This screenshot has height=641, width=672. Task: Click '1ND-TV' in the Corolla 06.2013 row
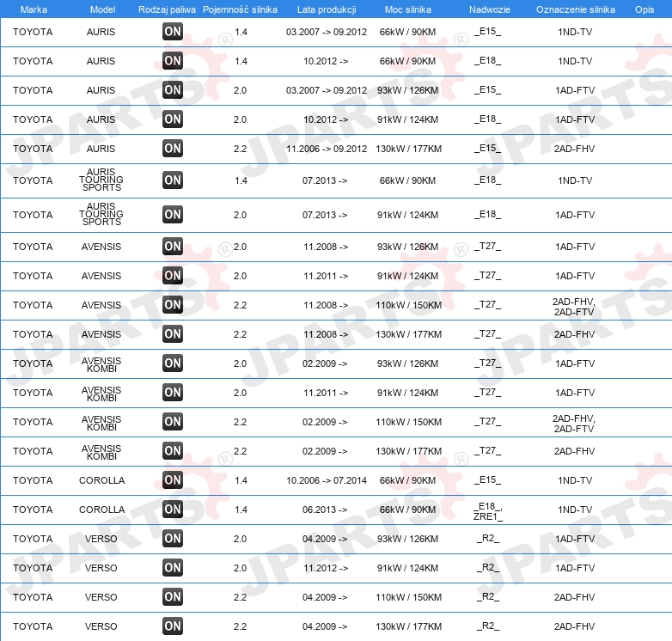click(575, 510)
